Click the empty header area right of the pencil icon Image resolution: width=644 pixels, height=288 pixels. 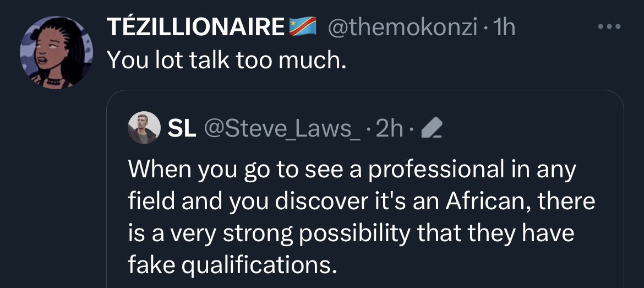click(528, 129)
